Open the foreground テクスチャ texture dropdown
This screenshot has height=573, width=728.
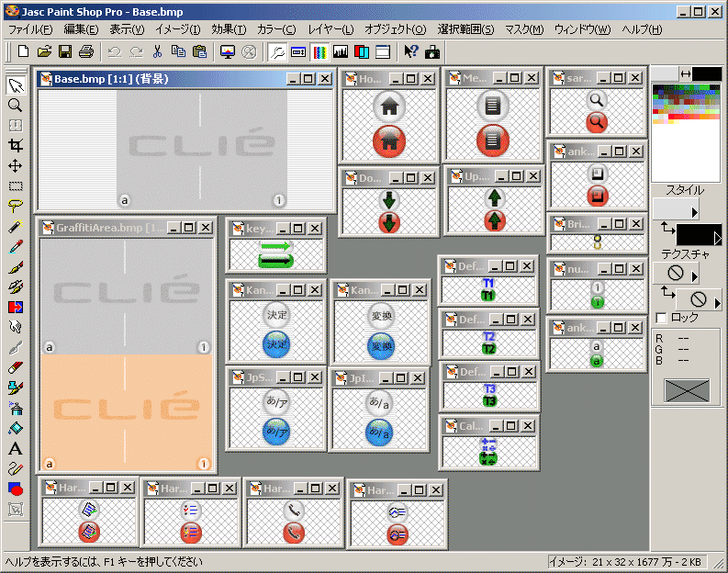(694, 275)
